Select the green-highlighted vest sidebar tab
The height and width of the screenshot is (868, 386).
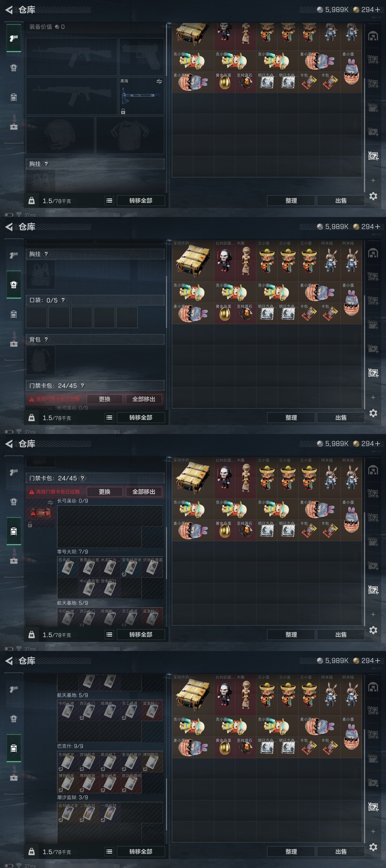[14, 285]
